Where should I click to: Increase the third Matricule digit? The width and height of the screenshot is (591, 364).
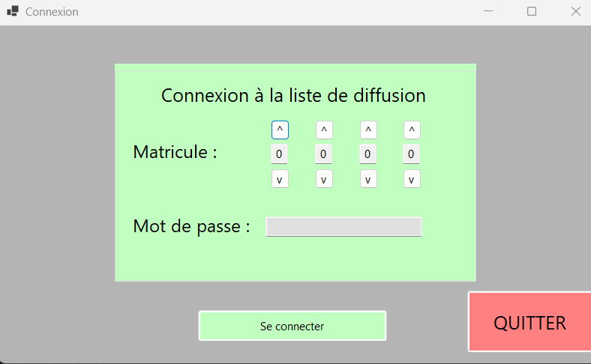(368, 130)
